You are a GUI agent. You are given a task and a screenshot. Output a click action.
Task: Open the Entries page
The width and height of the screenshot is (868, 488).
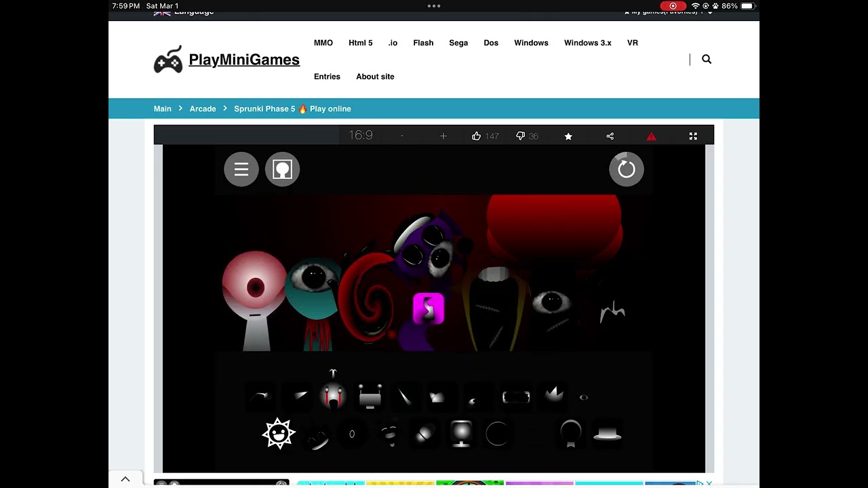click(x=327, y=77)
